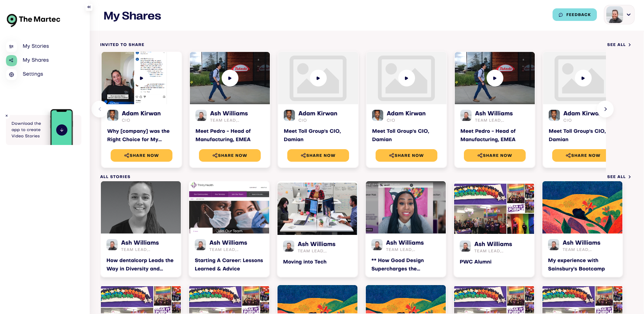Image resolution: width=644 pixels, height=314 pixels.
Task: Click the author avatar on 'PWC Alumni' story
Action: click(x=465, y=246)
